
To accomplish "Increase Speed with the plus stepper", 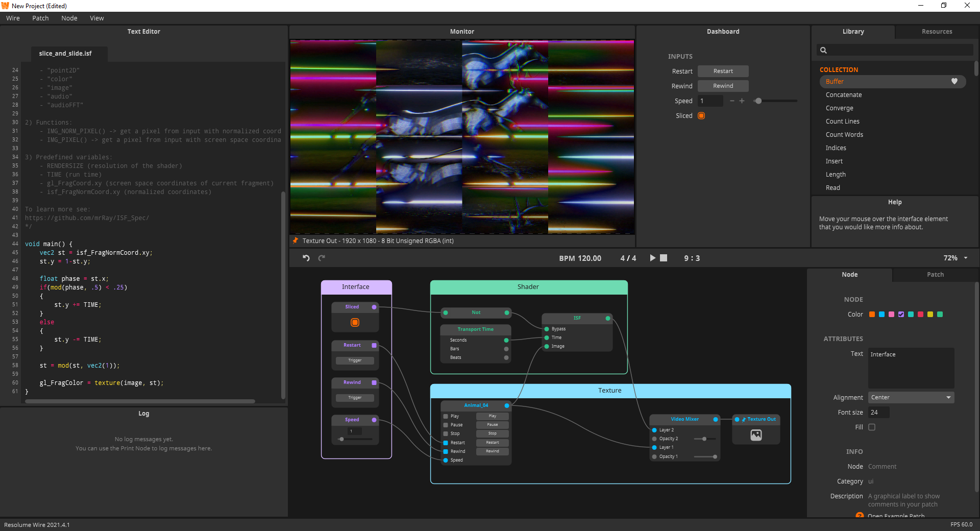I will pos(742,101).
